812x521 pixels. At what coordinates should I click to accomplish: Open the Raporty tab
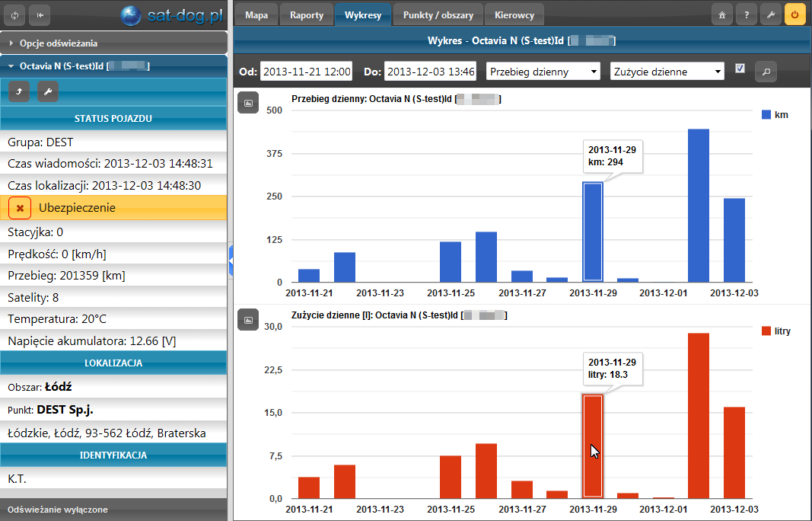click(307, 14)
